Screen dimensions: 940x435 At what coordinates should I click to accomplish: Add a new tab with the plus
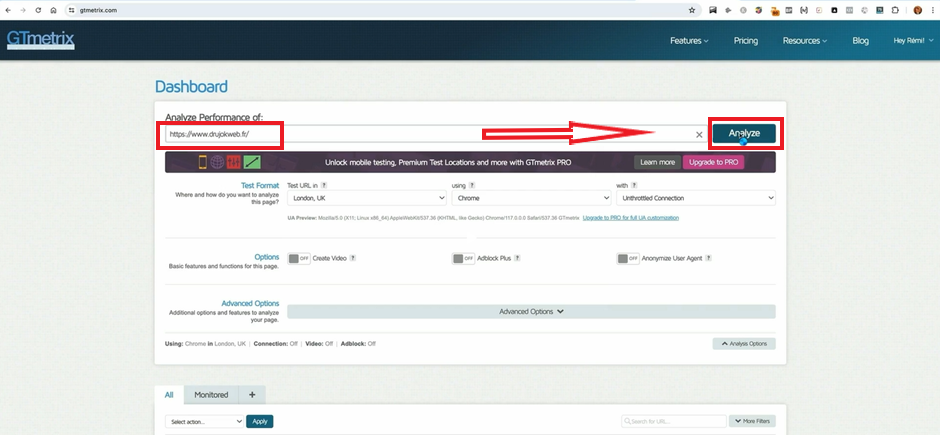tap(252, 395)
